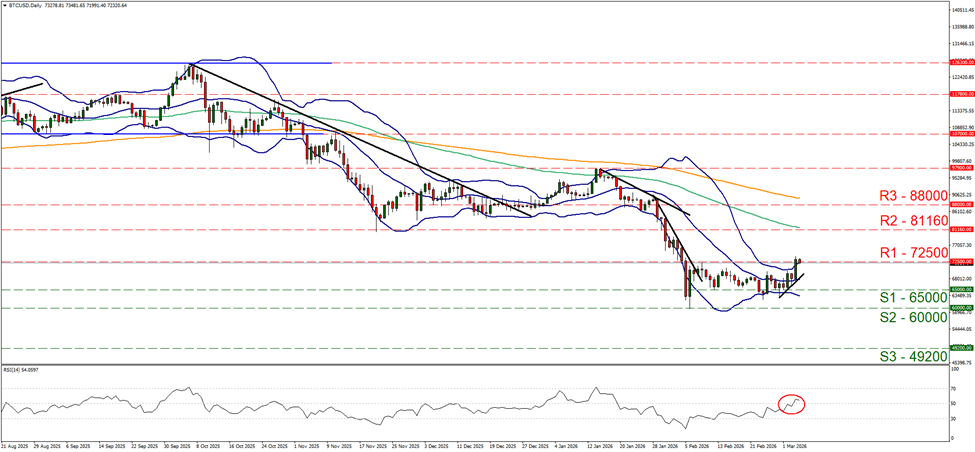This screenshot has height=452, width=975.
Task: Click the 81160.00 red price tag
Action: [x=961, y=229]
